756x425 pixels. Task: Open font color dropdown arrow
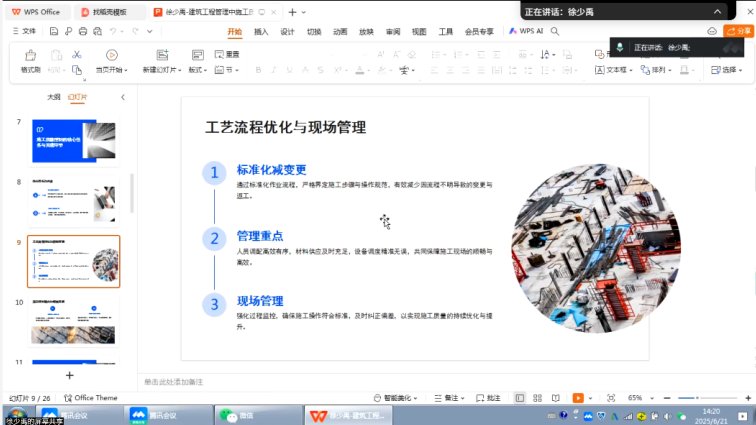369,70
